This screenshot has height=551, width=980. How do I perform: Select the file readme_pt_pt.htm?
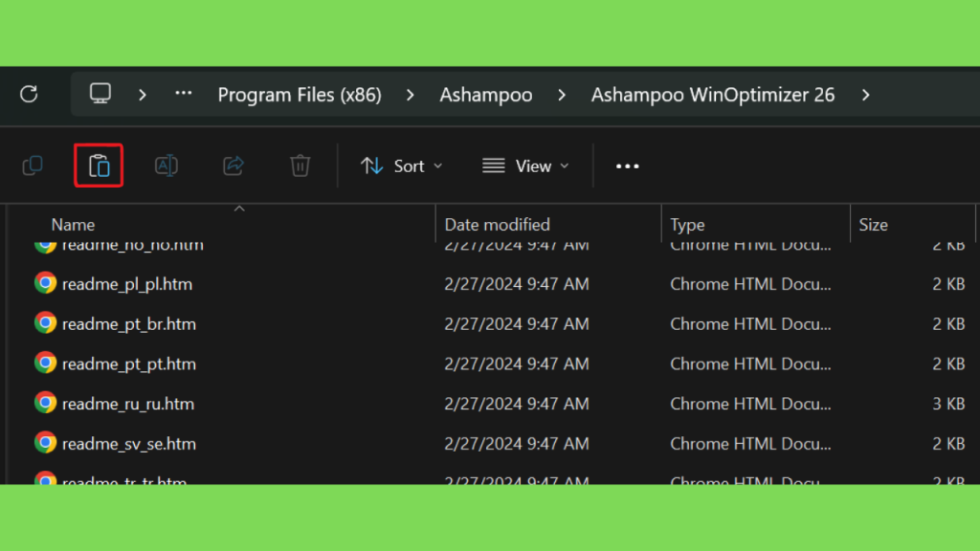(x=129, y=364)
